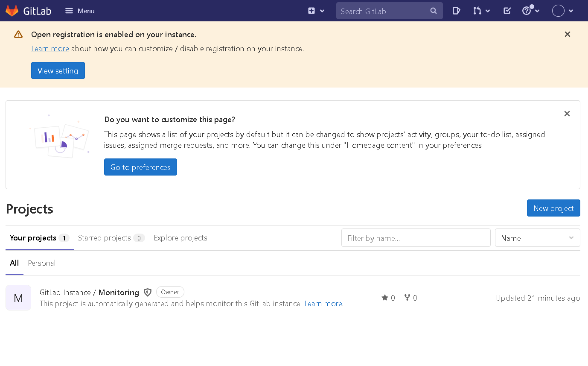The image size is (588, 366).
Task: Open the Help question mark menu
Action: [531, 11]
